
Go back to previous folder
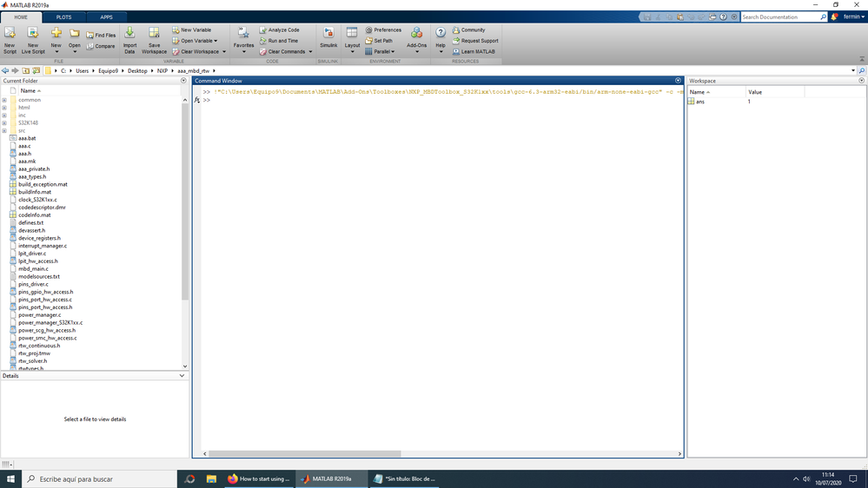click(5, 71)
